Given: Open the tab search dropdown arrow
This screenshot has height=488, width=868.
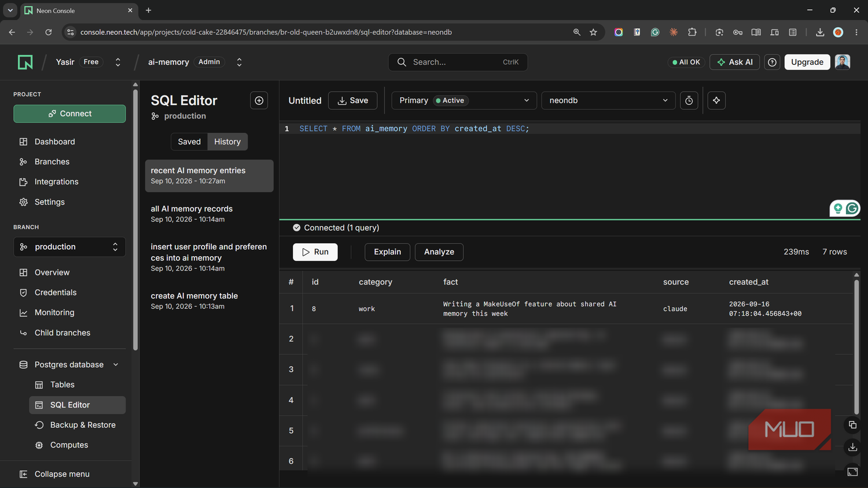Looking at the screenshot, I should [x=10, y=10].
